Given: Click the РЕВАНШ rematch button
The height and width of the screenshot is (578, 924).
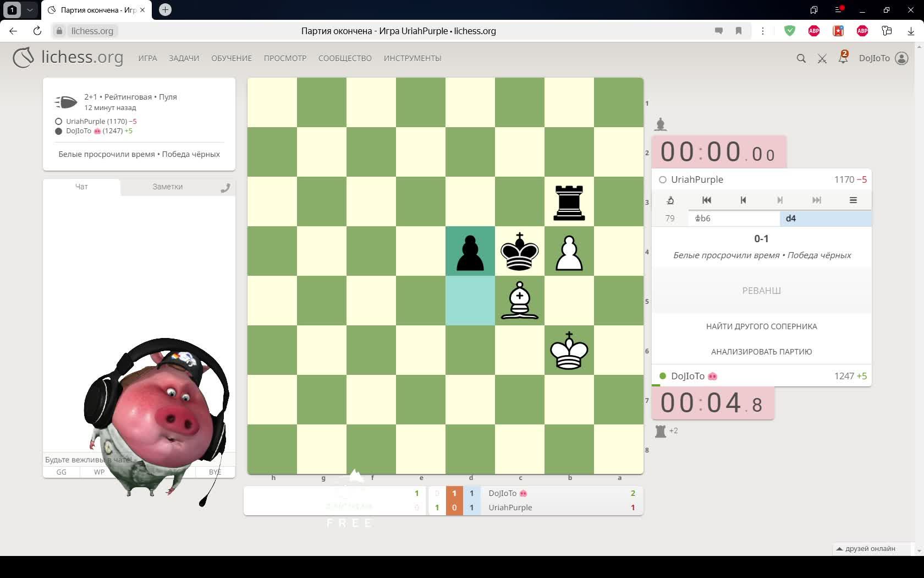Looking at the screenshot, I should [761, 291].
